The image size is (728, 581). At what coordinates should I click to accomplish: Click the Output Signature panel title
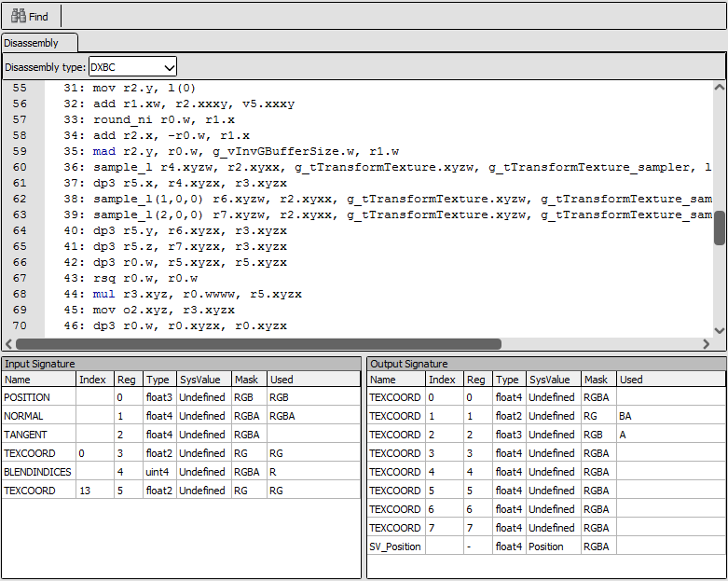tap(408, 364)
